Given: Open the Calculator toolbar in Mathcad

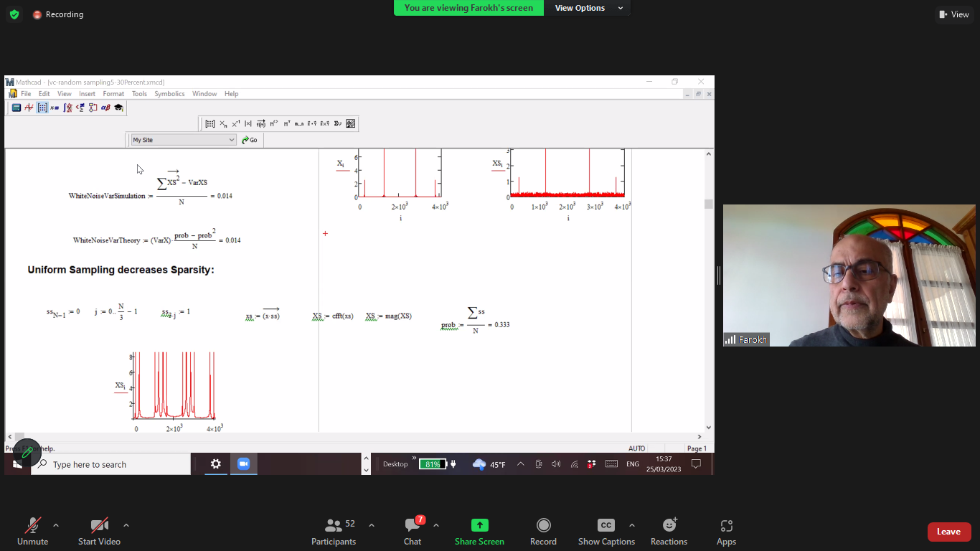Looking at the screenshot, I should (x=17, y=108).
